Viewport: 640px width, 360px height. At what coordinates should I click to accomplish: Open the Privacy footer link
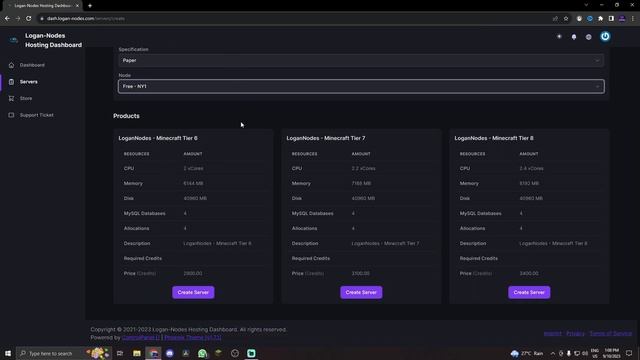[575, 333]
